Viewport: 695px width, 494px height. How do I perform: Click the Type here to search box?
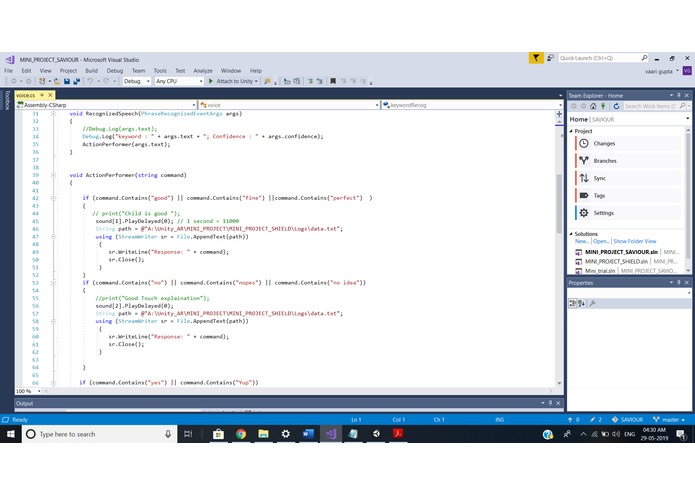tap(100, 434)
